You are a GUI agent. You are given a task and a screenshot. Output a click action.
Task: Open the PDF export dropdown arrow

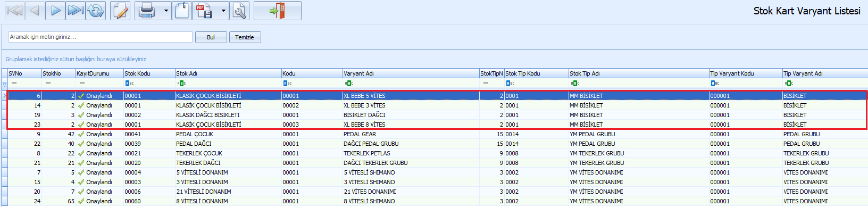pos(223,11)
